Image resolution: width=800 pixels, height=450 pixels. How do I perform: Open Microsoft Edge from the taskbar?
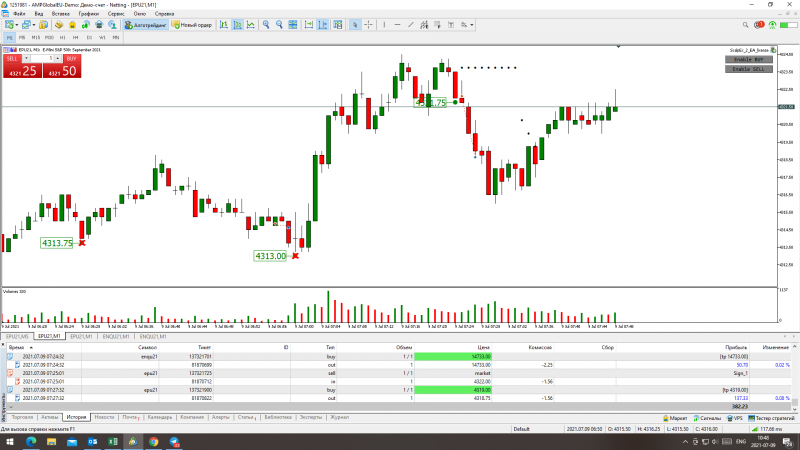tap(31, 442)
